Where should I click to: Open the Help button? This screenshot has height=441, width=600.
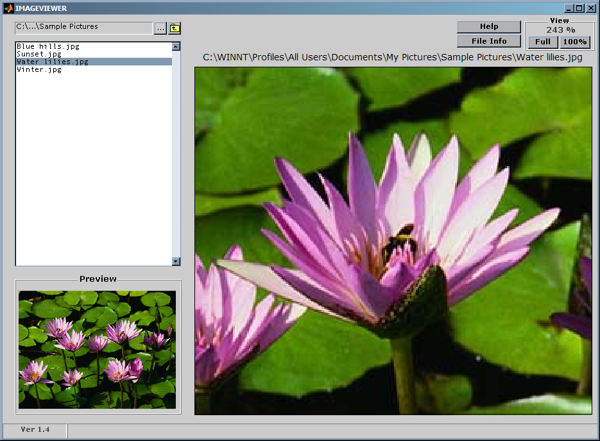(489, 27)
